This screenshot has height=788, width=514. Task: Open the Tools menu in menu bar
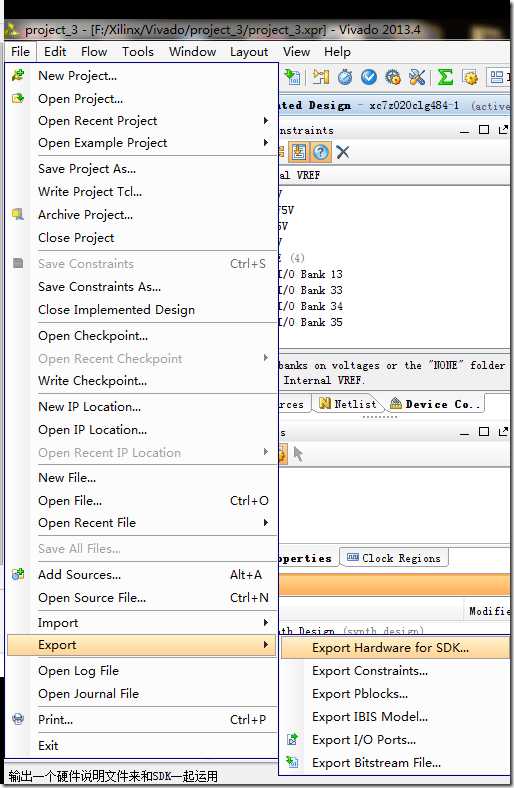[138, 52]
